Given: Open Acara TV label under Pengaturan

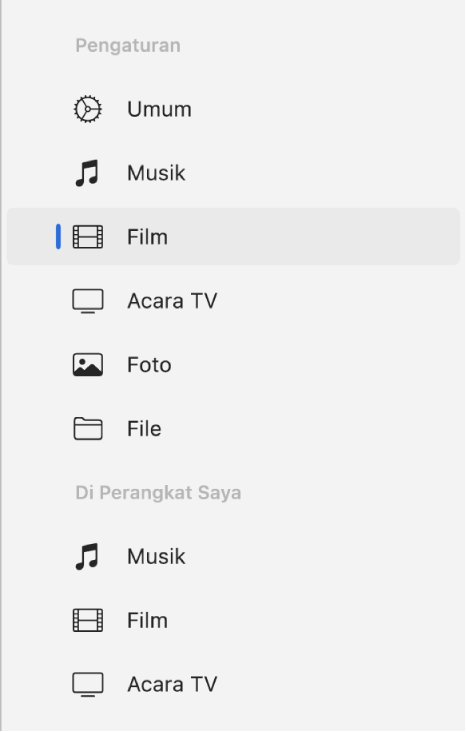Looking at the screenshot, I should click(172, 301).
